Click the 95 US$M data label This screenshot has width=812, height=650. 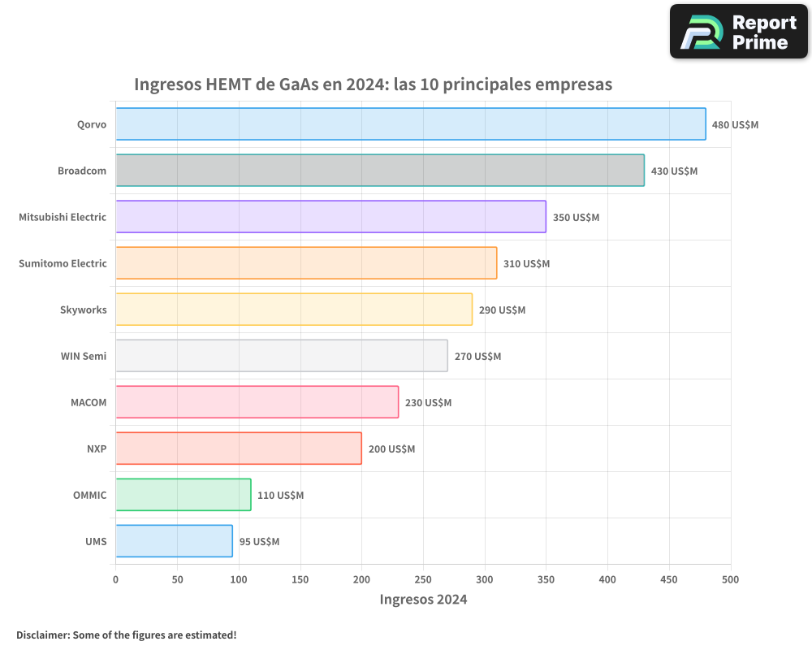click(x=259, y=542)
